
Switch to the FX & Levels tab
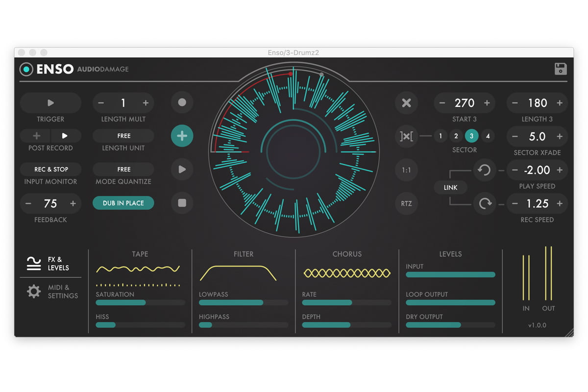pyautogui.click(x=50, y=264)
